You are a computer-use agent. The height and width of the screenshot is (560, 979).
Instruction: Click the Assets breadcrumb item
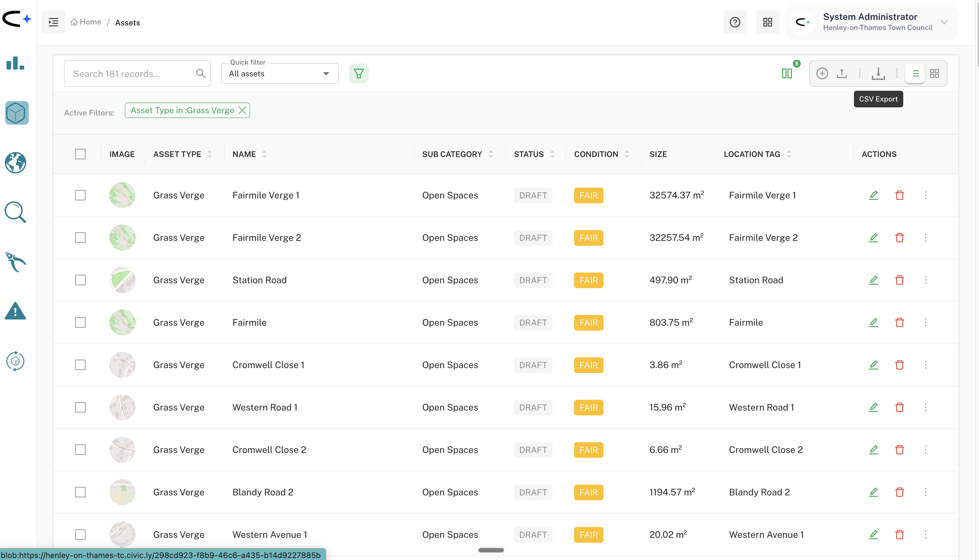(x=127, y=22)
